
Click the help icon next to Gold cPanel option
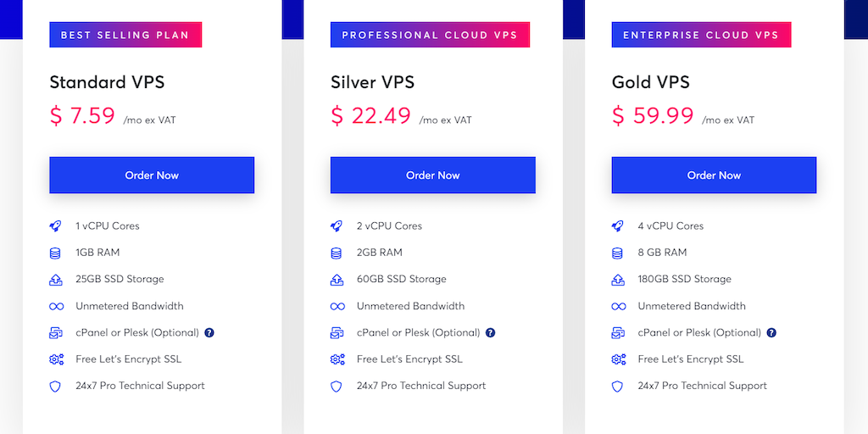(x=771, y=333)
